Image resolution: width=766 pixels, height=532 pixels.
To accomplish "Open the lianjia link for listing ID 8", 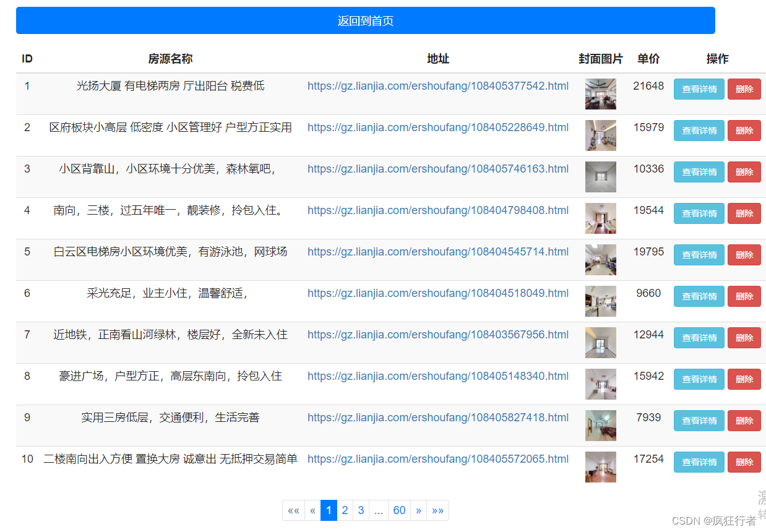I will pyautogui.click(x=438, y=375).
